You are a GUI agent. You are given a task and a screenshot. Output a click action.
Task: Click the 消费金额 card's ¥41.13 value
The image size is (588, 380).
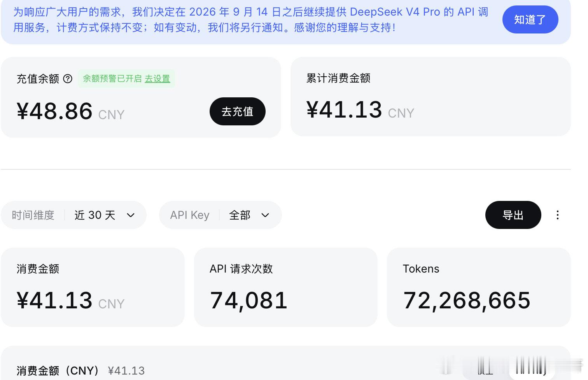tap(55, 301)
